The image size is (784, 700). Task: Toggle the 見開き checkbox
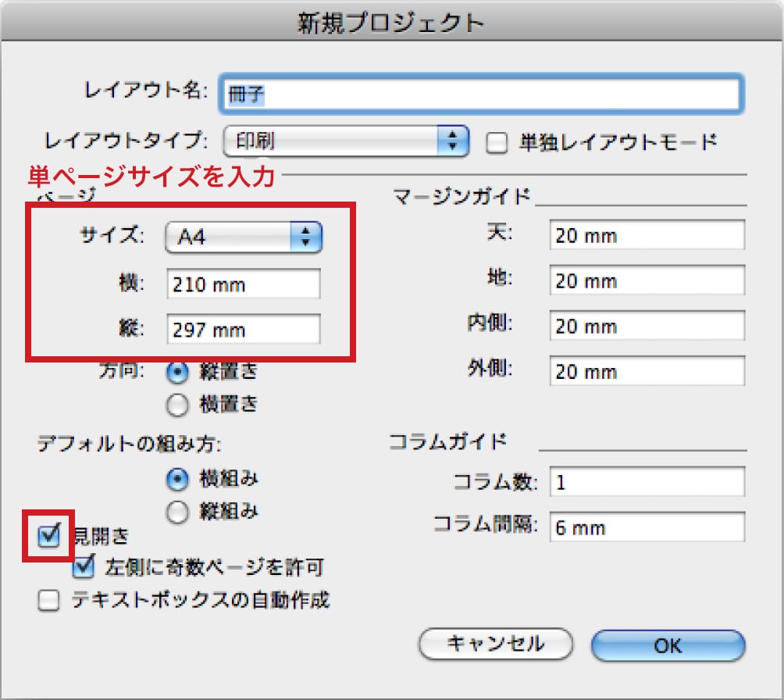pyautogui.click(x=48, y=536)
